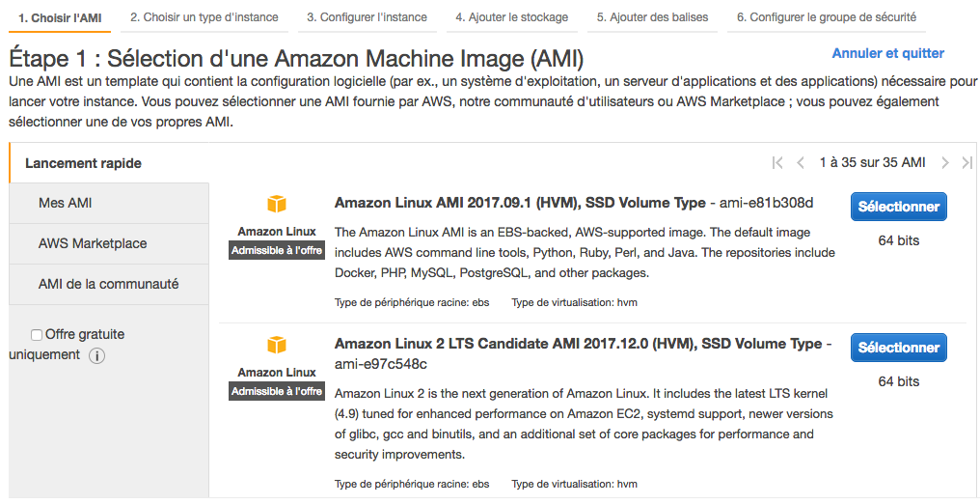The width and height of the screenshot is (980, 504).
Task: Go to the first page of AMIs
Action: pos(777,163)
